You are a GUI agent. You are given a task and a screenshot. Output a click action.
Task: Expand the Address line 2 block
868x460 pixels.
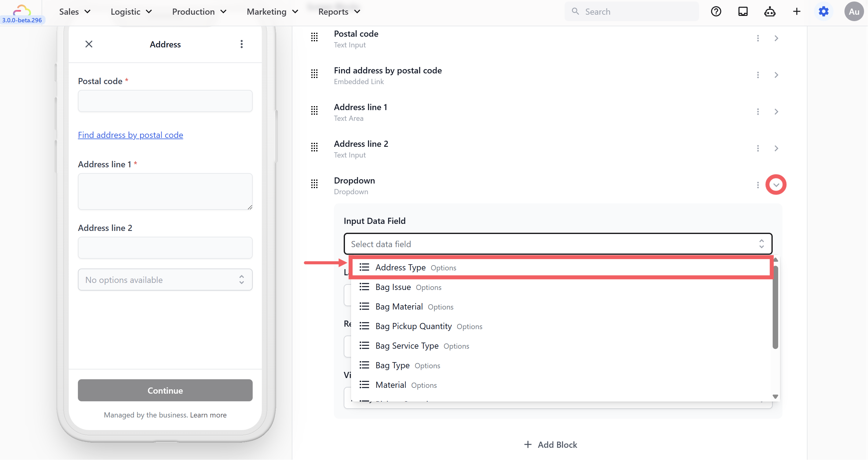coord(776,148)
